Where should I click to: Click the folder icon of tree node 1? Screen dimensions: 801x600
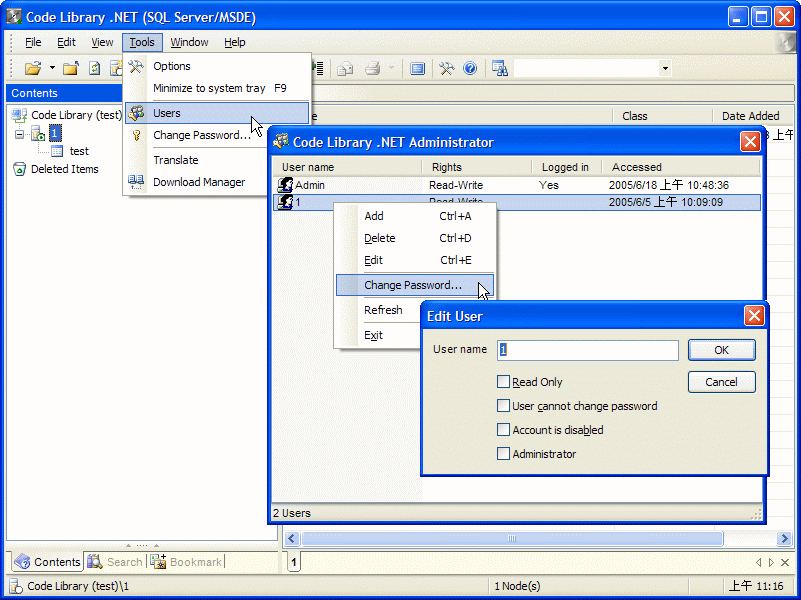pyautogui.click(x=38, y=133)
